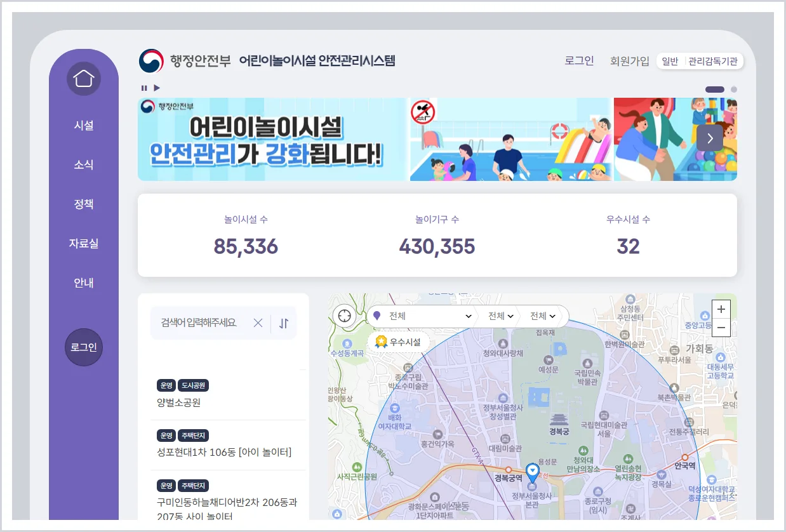Viewport: 786px width, 532px height.
Task: Open 성포현대1차 106동 [아이 놀이터] entry
Action: 224,452
